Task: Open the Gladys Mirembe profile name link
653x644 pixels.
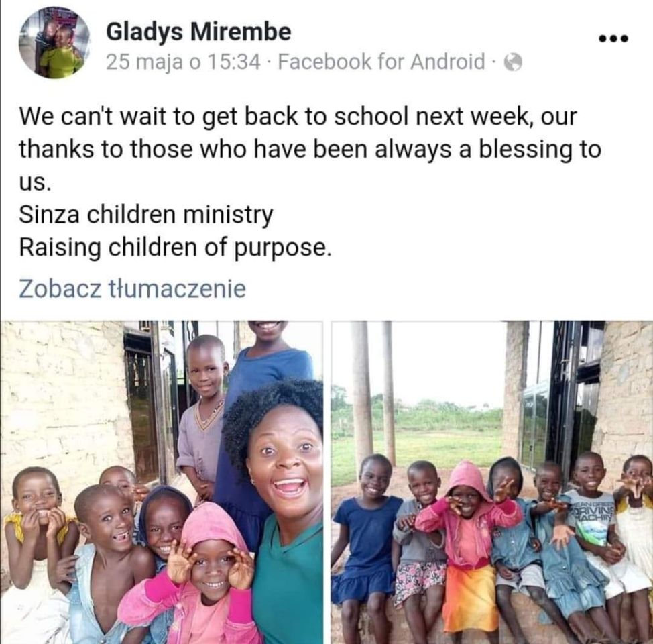Action: (198, 31)
